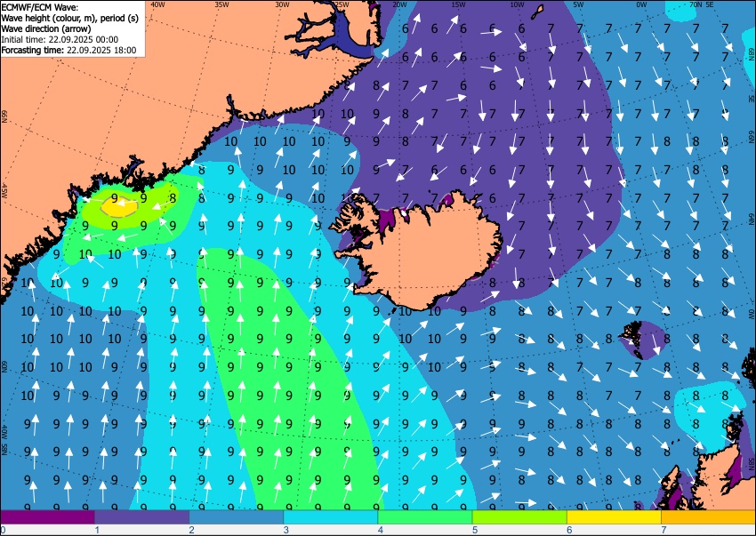Screen dimensions: 756x536
Task: Click 'Wave height (colour, m), period (s)' line
Action: point(70,19)
